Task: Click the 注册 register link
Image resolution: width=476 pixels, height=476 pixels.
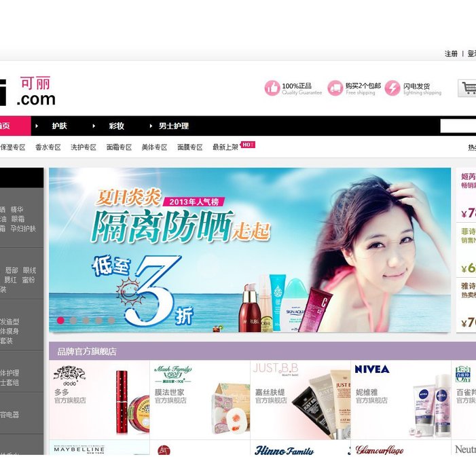Action: [451, 54]
